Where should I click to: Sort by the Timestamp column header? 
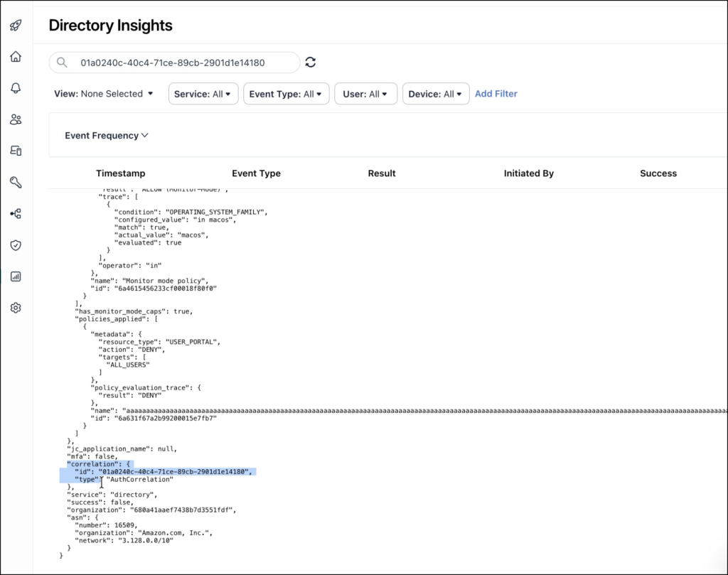[x=120, y=173]
